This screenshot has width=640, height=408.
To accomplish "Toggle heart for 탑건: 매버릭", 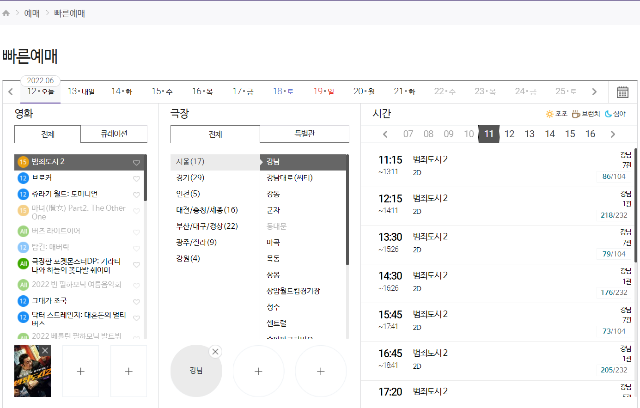I will coord(136,248).
